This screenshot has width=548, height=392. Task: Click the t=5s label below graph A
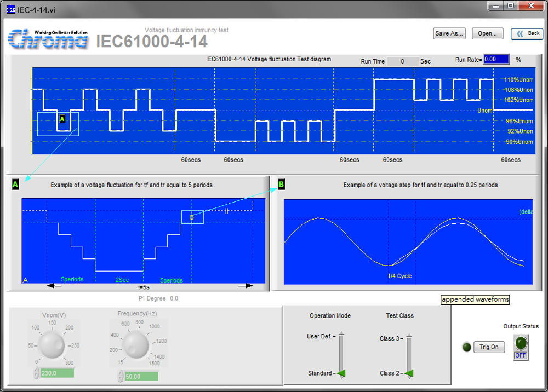[x=144, y=287]
